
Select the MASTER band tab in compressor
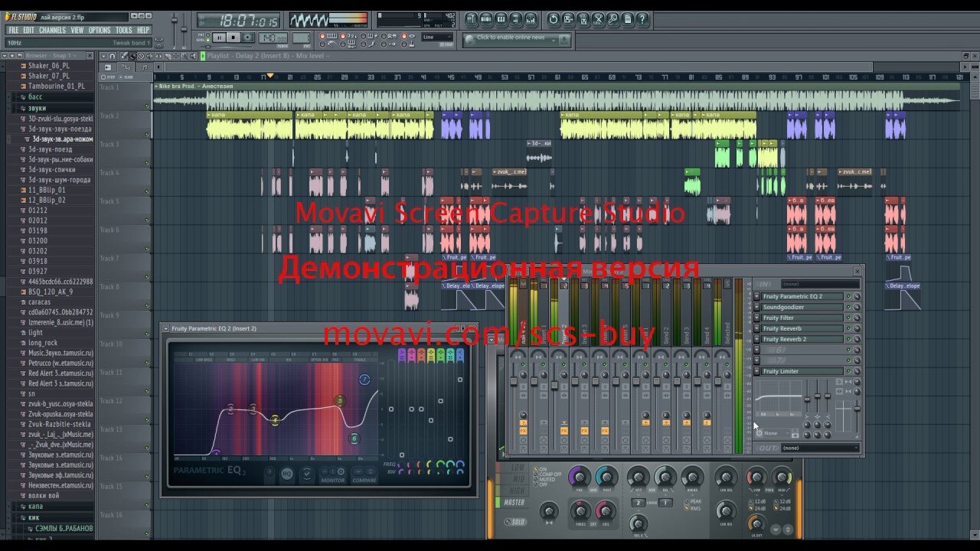pyautogui.click(x=512, y=503)
